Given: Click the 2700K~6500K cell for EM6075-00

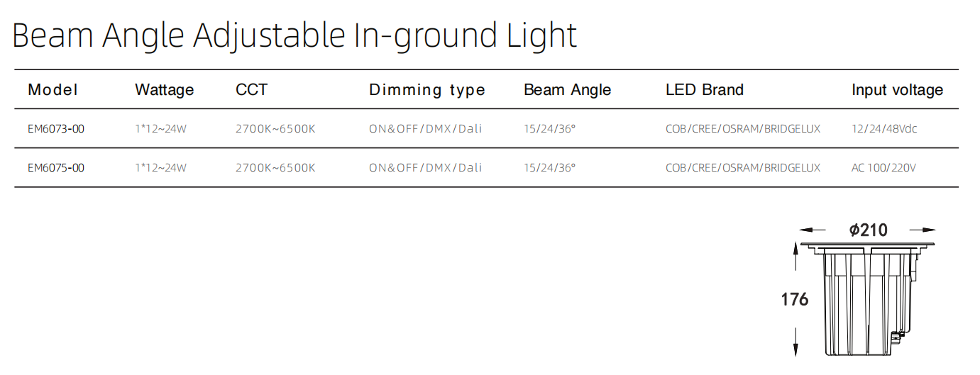Looking at the screenshot, I should pos(275,168).
